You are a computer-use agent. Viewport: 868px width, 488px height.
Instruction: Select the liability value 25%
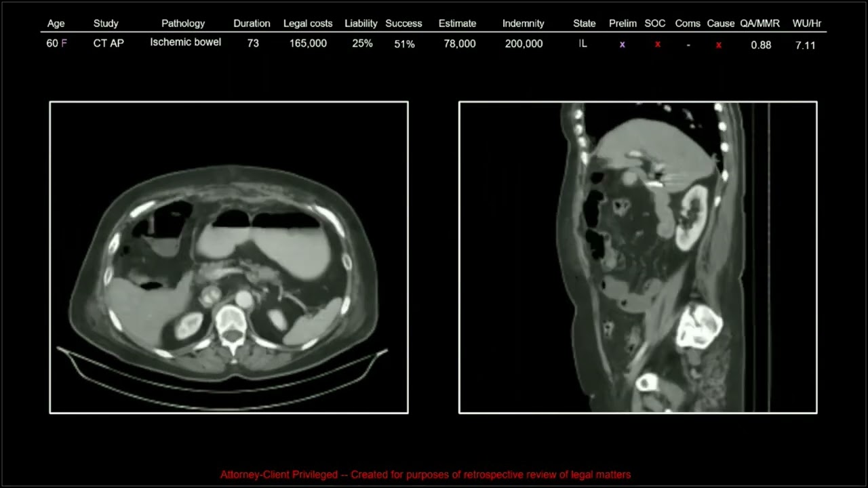362,43
